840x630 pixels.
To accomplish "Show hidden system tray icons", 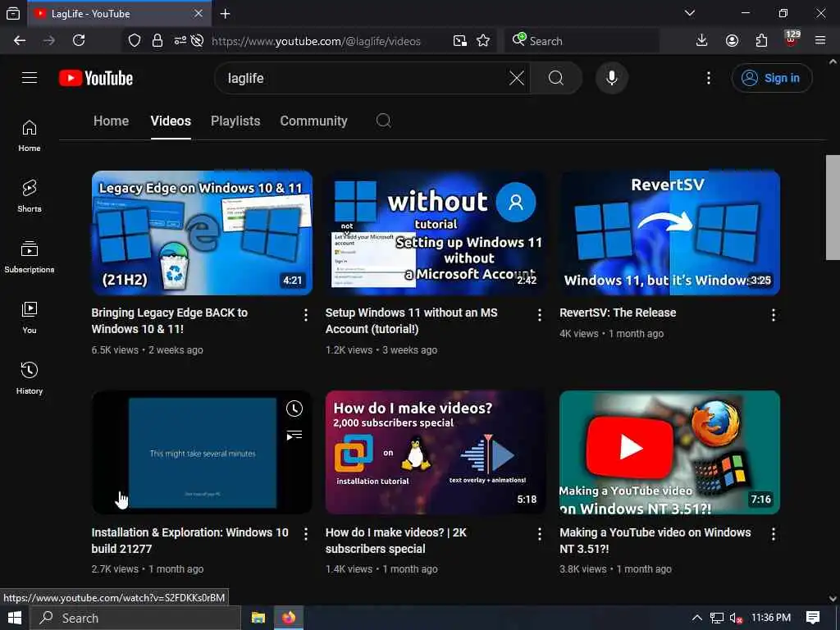I will 697,619.
